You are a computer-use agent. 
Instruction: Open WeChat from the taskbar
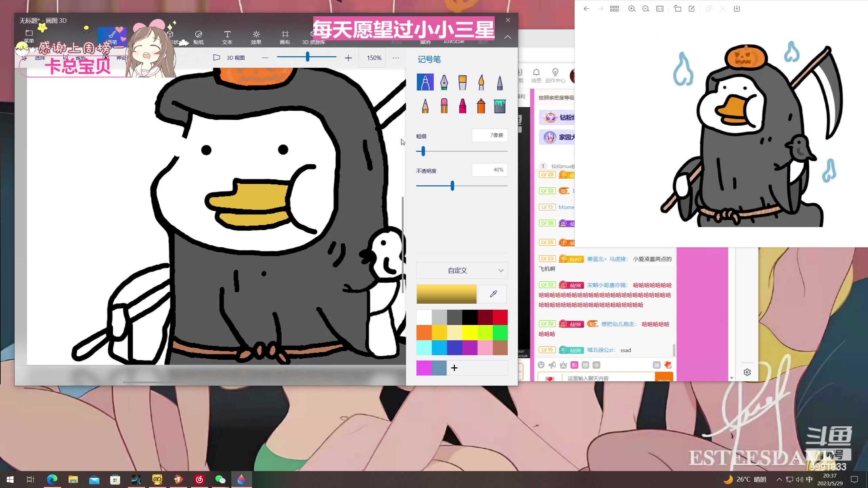click(220, 480)
